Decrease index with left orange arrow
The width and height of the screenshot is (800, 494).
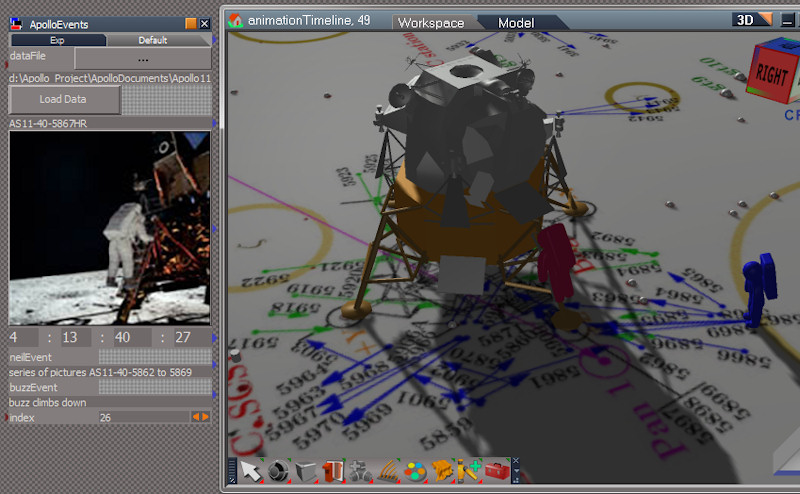click(x=195, y=417)
